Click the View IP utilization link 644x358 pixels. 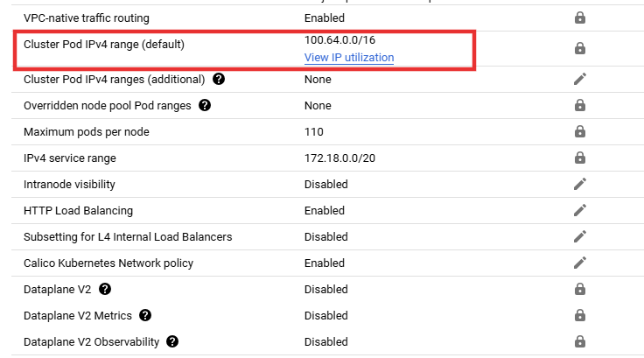tap(349, 58)
